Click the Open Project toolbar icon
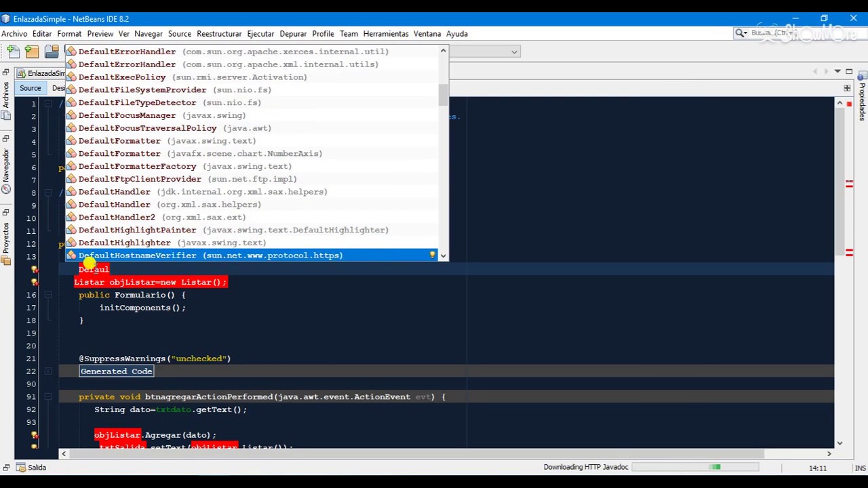Screen dimensions: 868x488 click(x=52, y=51)
